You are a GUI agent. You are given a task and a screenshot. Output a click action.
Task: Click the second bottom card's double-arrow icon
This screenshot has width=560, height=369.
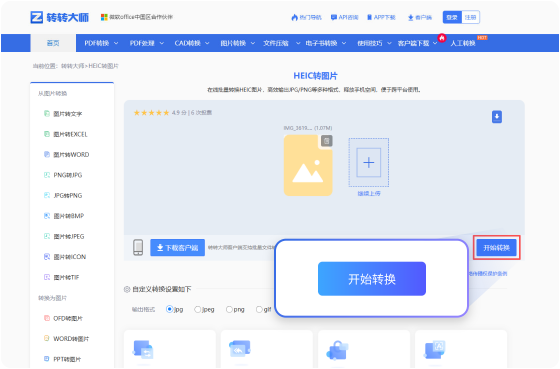[240, 349]
